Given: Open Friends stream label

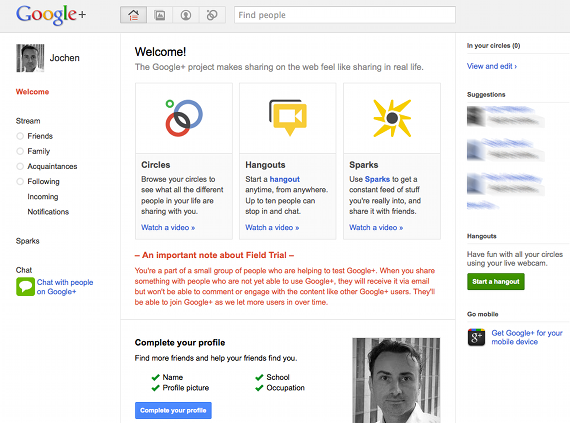Looking at the screenshot, I should pyautogui.click(x=40, y=136).
